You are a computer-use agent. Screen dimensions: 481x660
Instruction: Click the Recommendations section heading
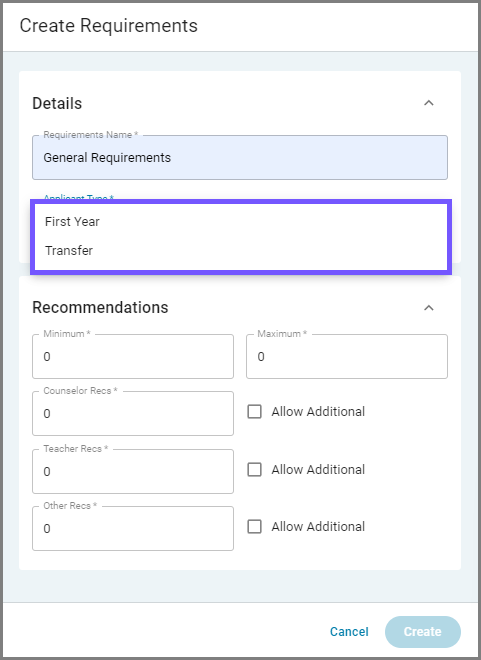coord(100,307)
